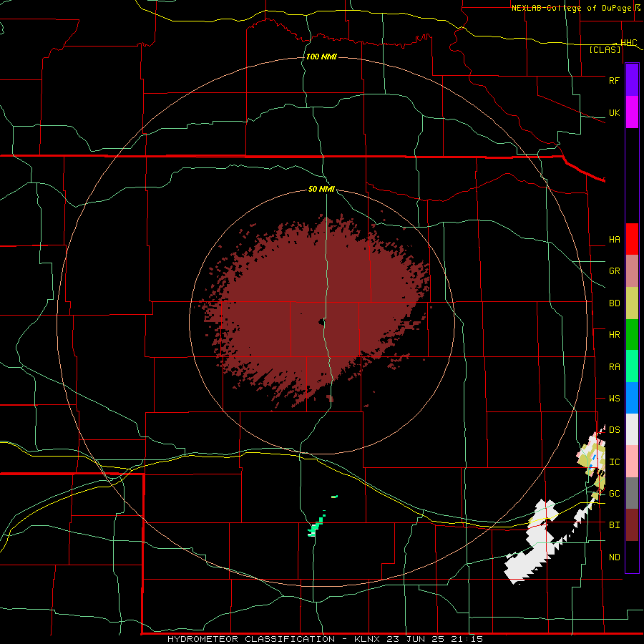Viewport: 644px width, 644px height.
Task: Click the [CLAS] product label
Action: click(x=605, y=49)
